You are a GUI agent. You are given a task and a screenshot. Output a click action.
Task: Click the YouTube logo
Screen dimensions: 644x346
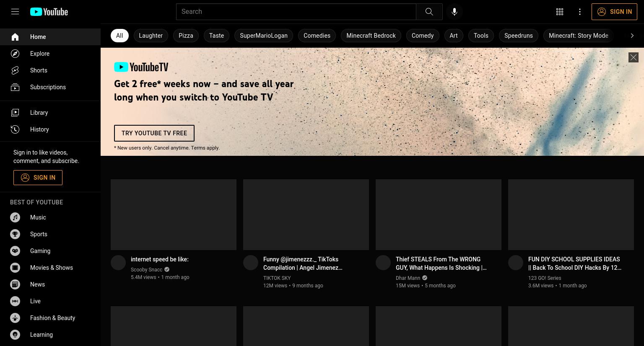[x=49, y=12]
